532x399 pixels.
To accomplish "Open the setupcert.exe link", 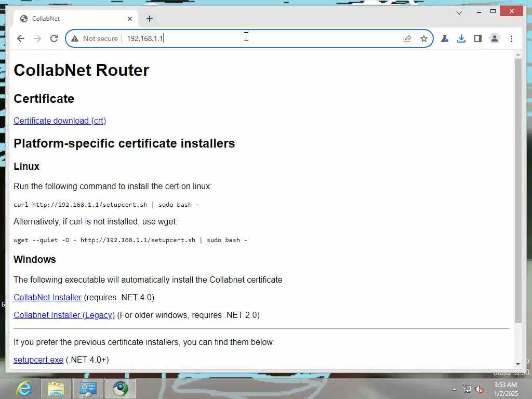I will coord(38,360).
